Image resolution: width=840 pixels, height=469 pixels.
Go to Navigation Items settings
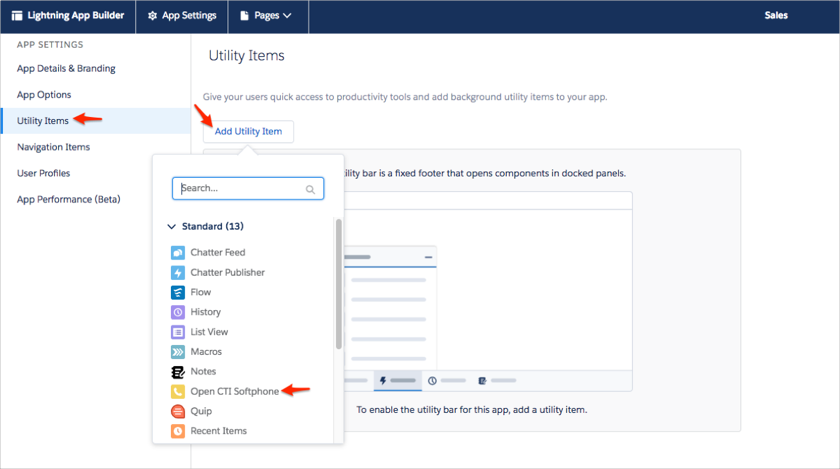(x=53, y=147)
